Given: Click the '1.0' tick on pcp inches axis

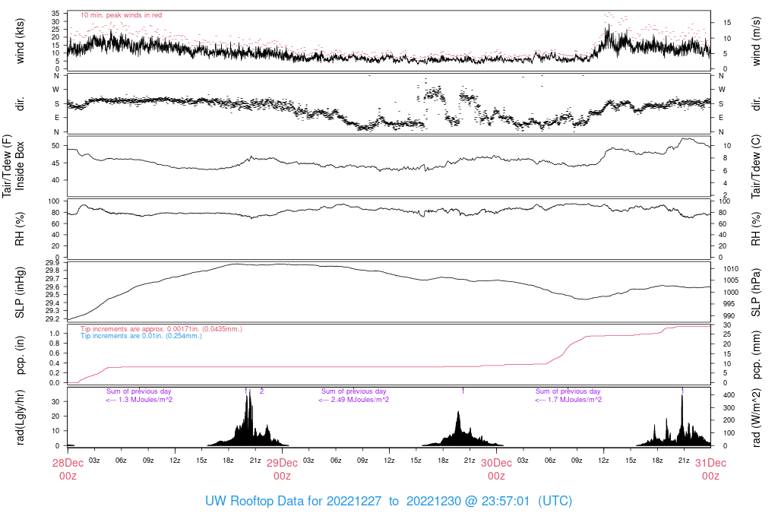Looking at the screenshot, I should (55, 333).
